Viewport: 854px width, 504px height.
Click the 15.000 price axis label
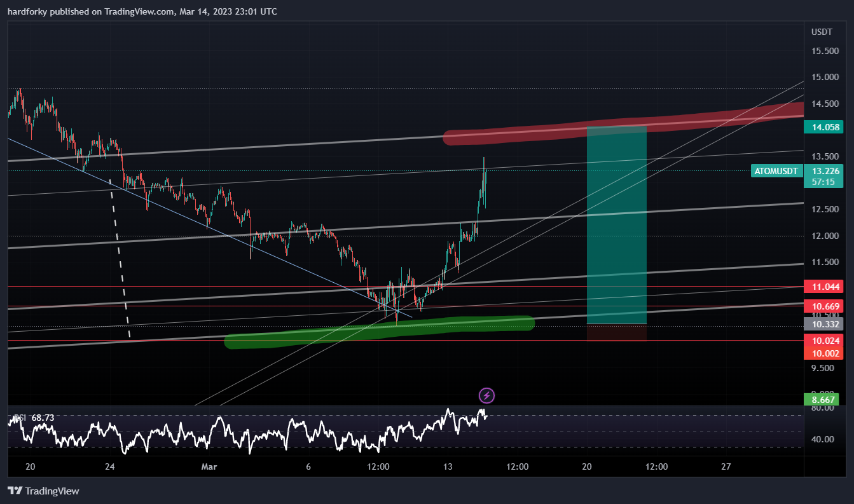[x=824, y=78]
